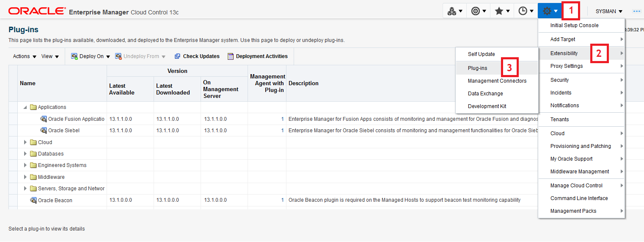
Task: Click Oracle Beacon Latest Available 13.1.0.0.0
Action: coord(121,200)
